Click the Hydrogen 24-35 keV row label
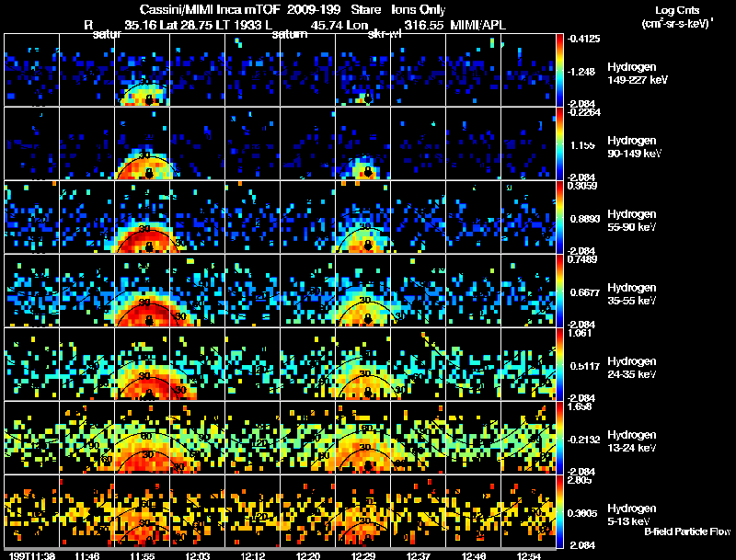This screenshot has width=736, height=560. click(x=632, y=368)
